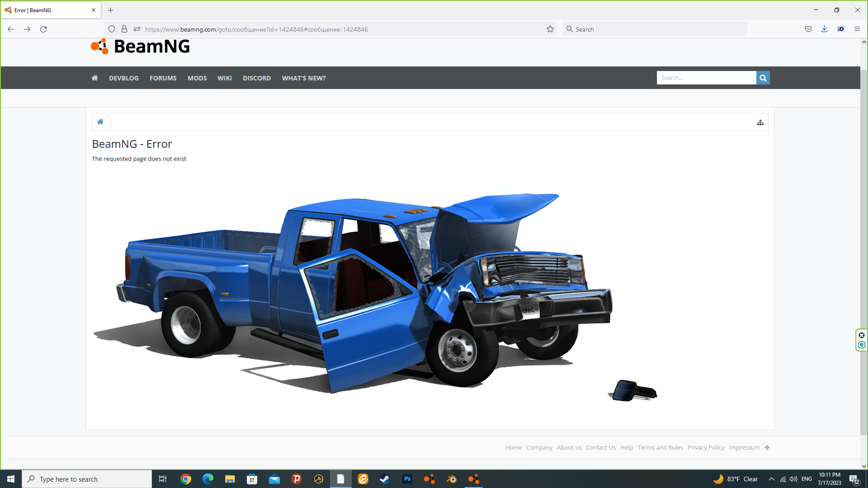This screenshot has width=868, height=488.
Task: Click the breadcrumb home icon
Action: pos(100,122)
